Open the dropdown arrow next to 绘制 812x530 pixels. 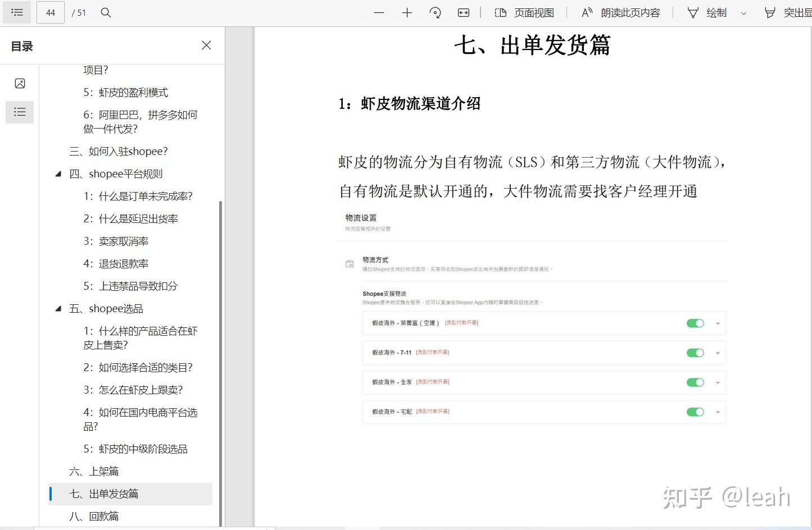pyautogui.click(x=743, y=13)
